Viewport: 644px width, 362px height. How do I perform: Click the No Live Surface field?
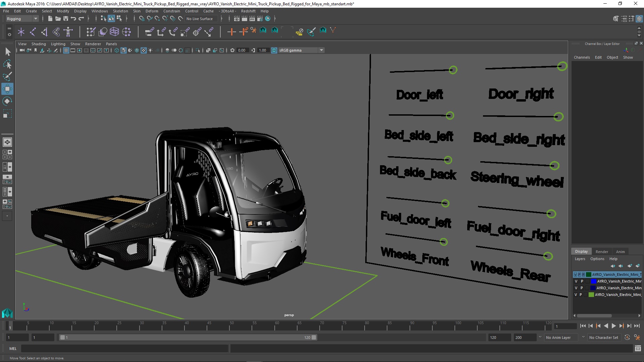201,19
